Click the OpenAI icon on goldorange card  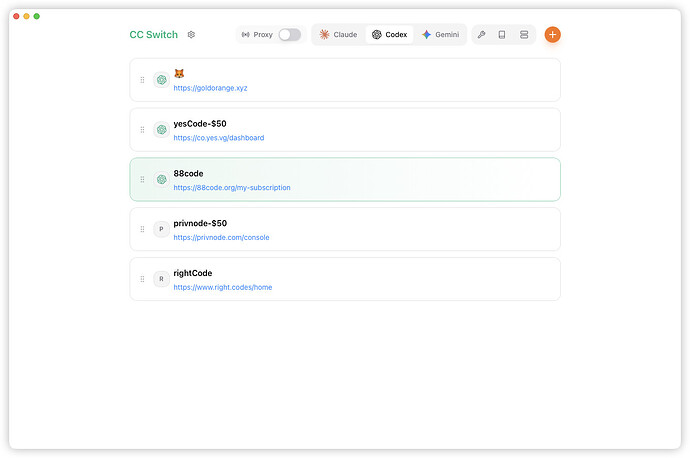pos(161,80)
